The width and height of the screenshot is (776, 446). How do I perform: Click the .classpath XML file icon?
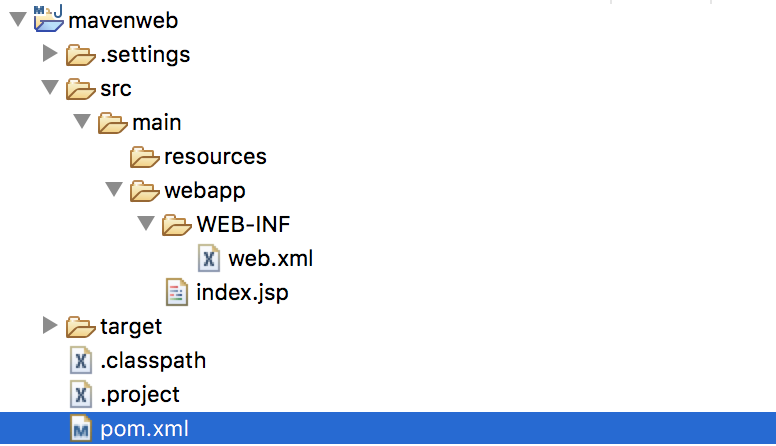(x=81, y=360)
